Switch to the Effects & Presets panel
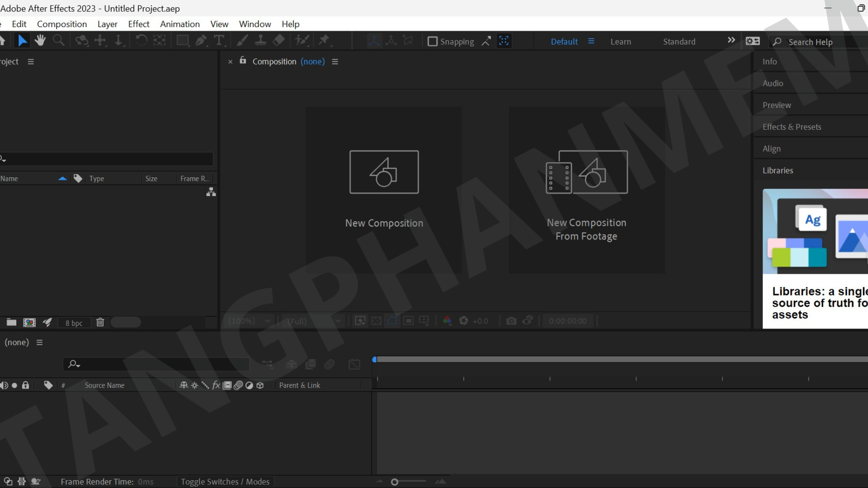This screenshot has height=488, width=868. click(x=792, y=127)
